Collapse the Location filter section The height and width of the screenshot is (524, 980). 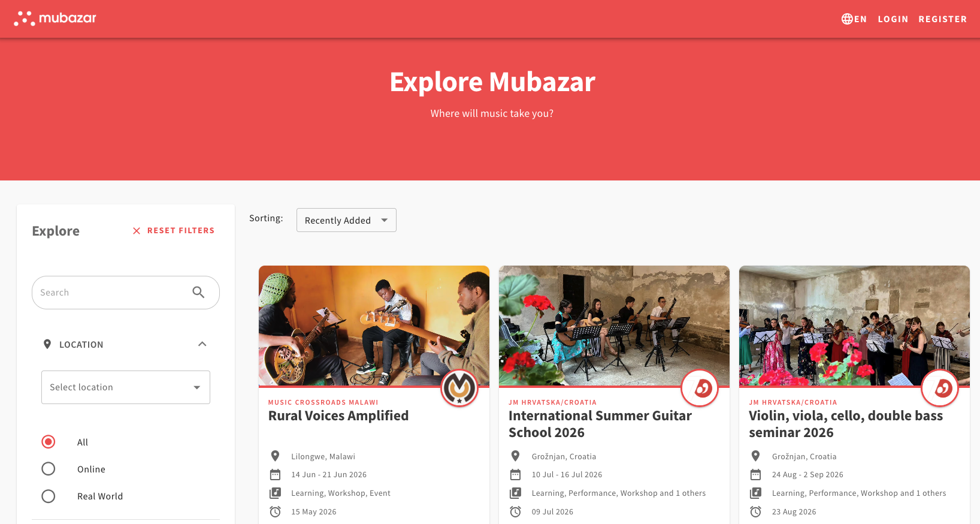[202, 344]
